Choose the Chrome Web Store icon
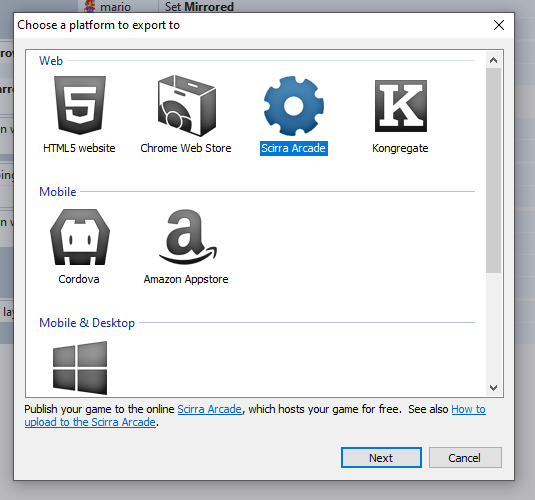 [186, 105]
